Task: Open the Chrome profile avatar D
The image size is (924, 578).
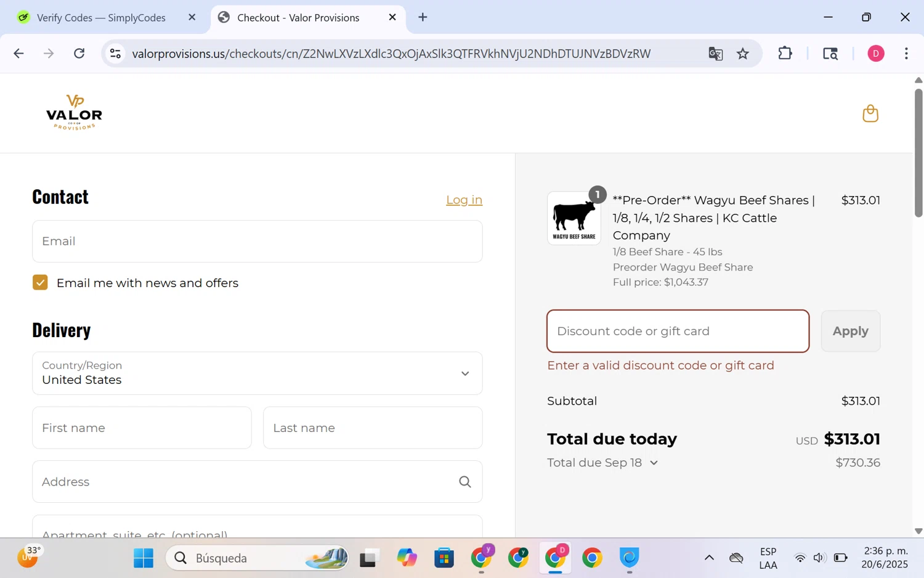Action: click(875, 54)
